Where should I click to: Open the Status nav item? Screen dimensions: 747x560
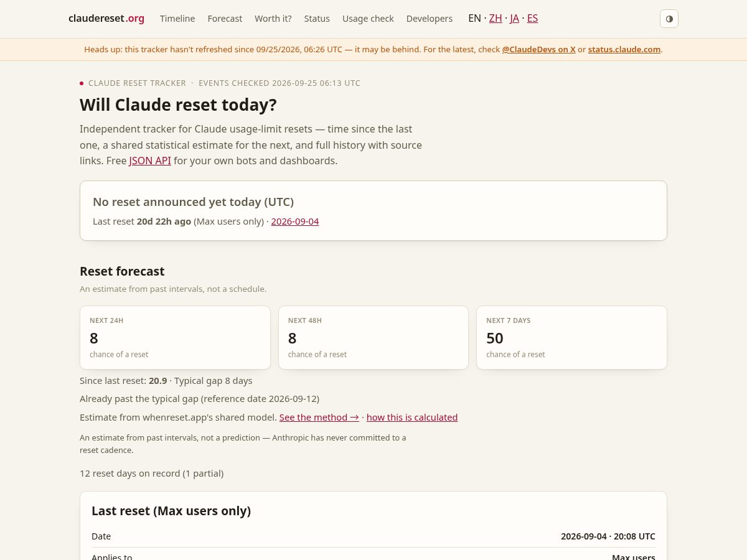[x=317, y=19]
